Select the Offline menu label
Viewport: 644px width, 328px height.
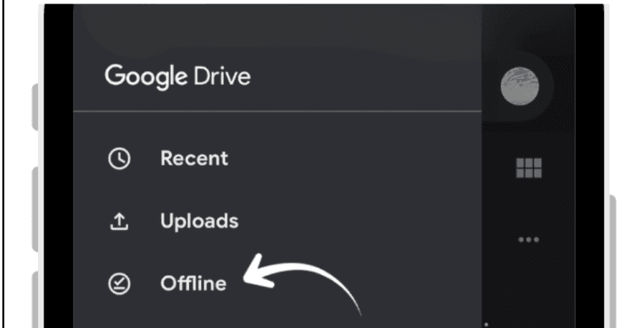tap(193, 283)
